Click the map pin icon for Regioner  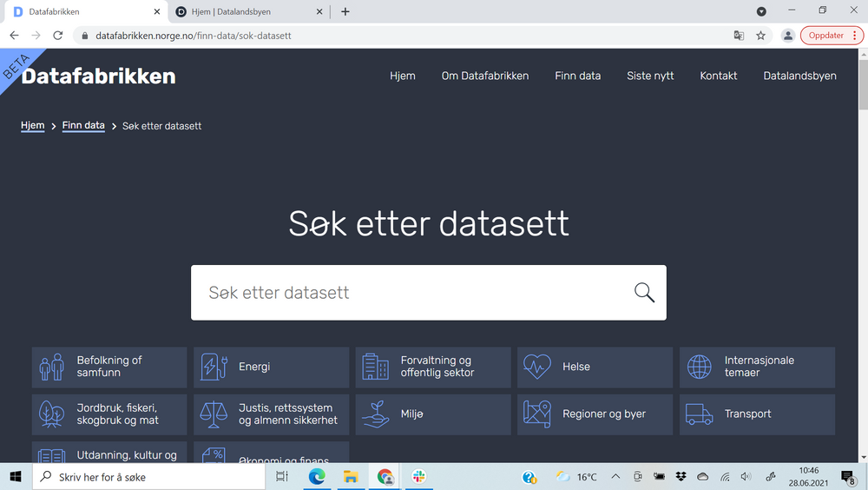tap(537, 414)
